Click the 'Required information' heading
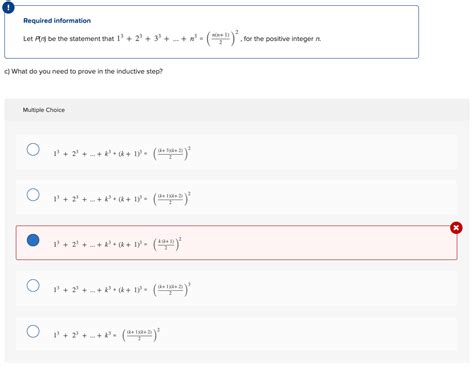 57,21
